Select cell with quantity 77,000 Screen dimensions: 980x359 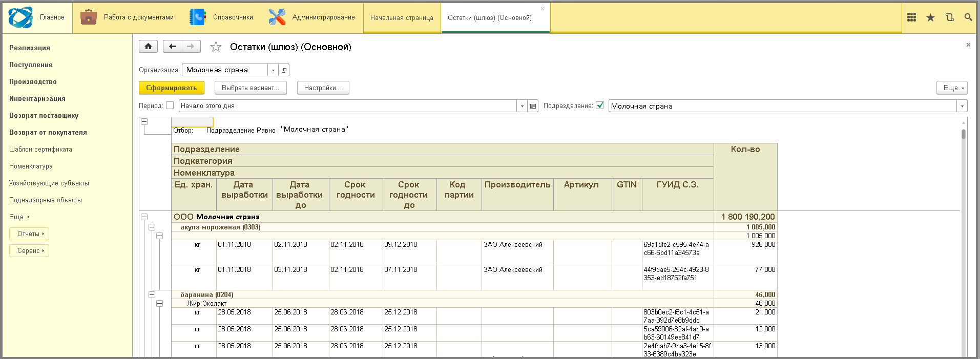pos(745,278)
